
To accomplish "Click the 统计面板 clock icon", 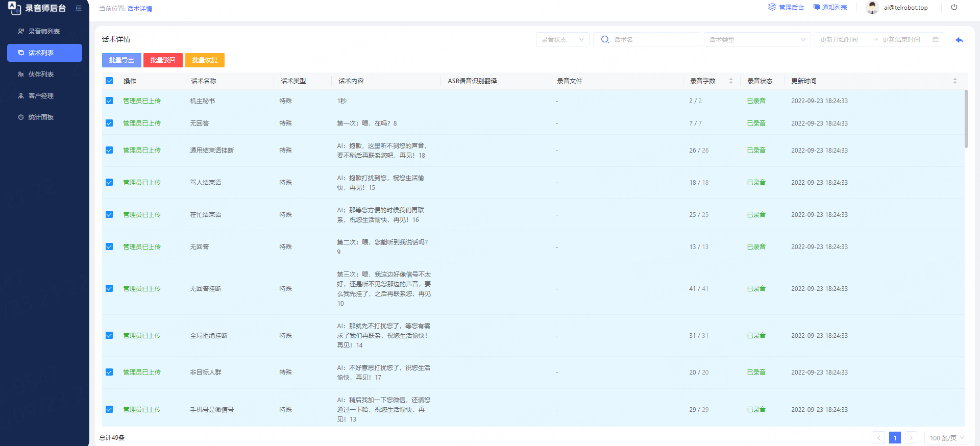I will tap(21, 117).
